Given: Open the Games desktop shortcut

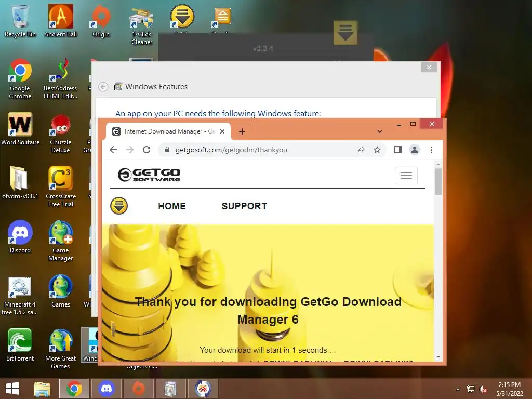Looking at the screenshot, I should click(60, 291).
